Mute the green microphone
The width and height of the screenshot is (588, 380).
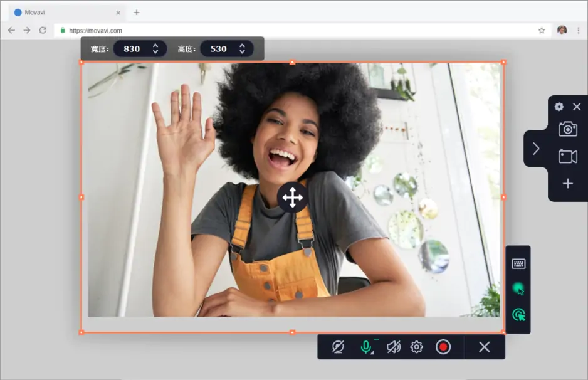(x=365, y=347)
